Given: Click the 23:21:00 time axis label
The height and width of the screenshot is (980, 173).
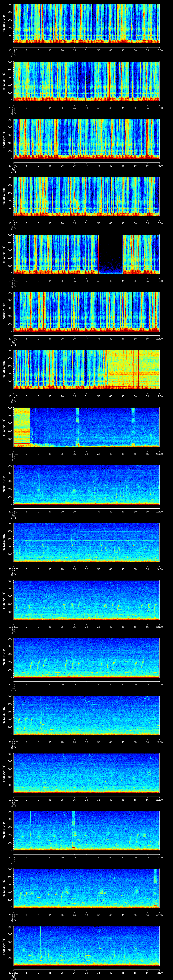Looking at the screenshot, I should coord(13,454).
